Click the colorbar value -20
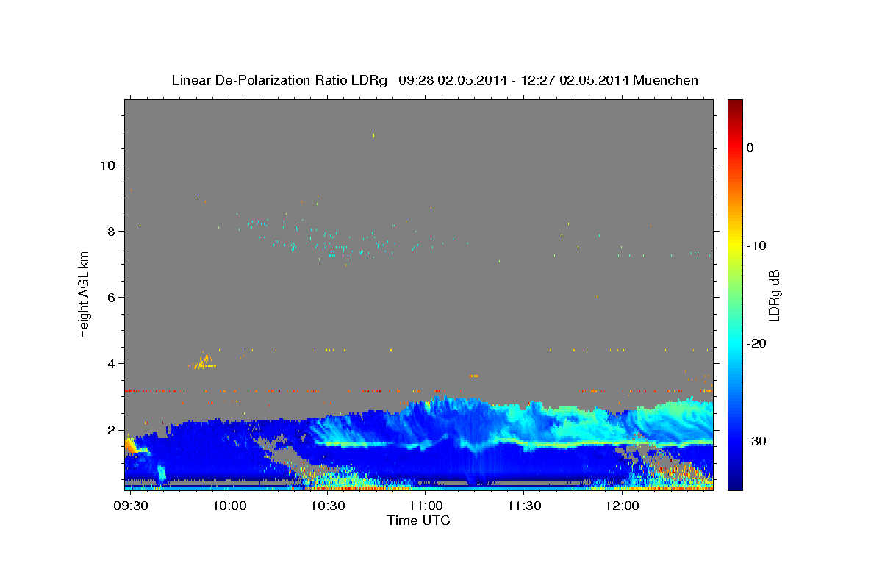 (x=757, y=343)
